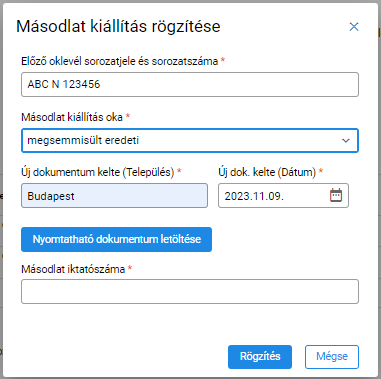Confirm with the Rögzítés button
The width and height of the screenshot is (381, 379).
click(260, 357)
